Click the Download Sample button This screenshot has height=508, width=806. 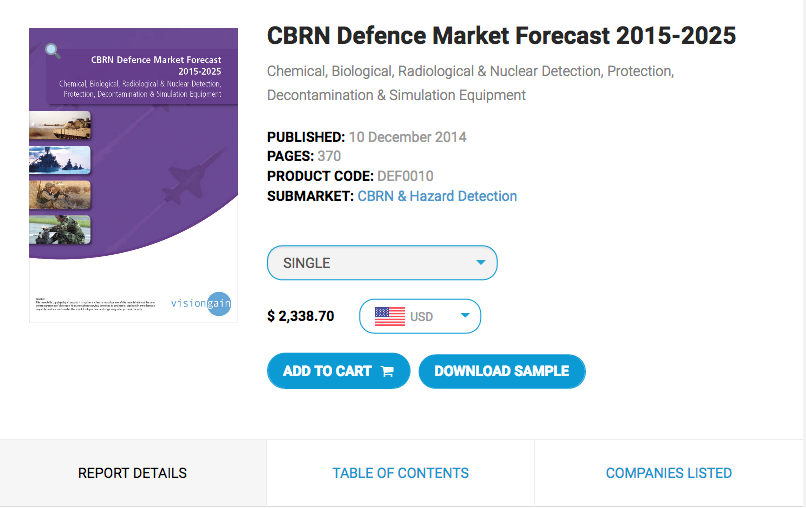click(x=501, y=371)
